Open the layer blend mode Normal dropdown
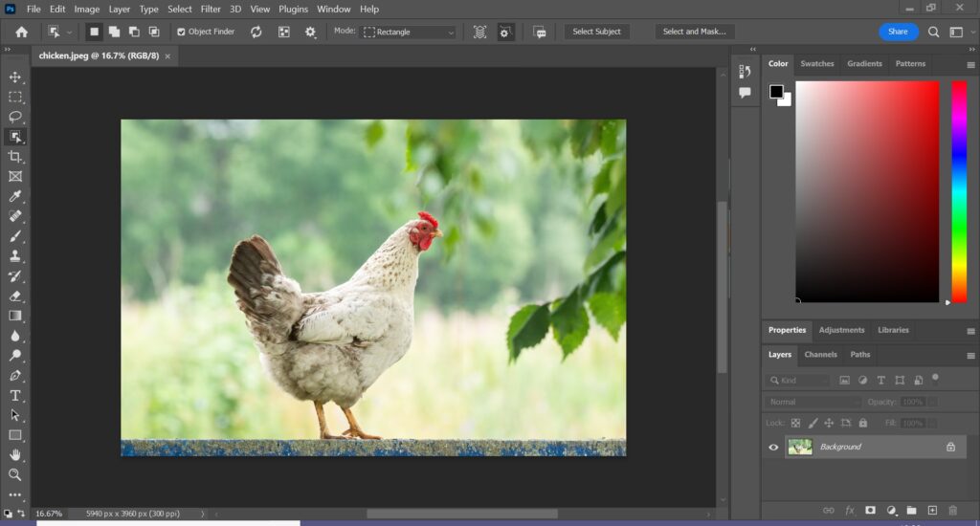This screenshot has height=526, width=980. click(x=813, y=402)
